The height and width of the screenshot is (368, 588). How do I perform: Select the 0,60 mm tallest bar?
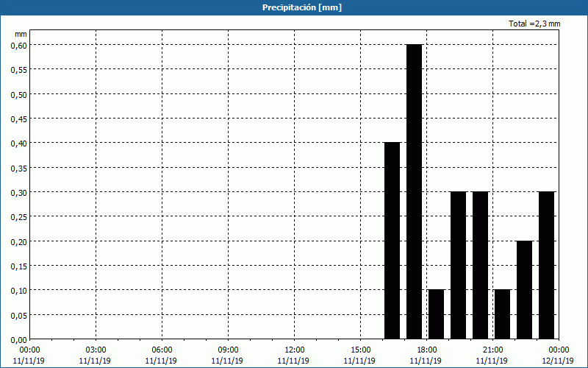(415, 192)
